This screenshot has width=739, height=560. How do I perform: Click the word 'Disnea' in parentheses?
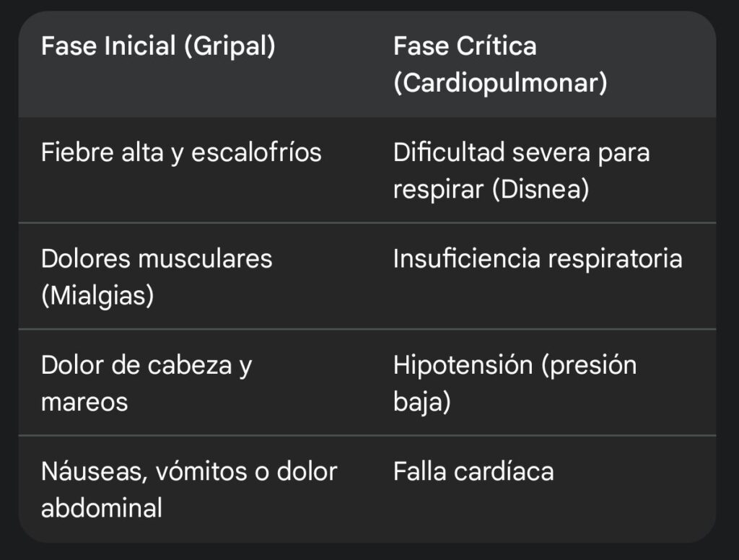(541, 190)
